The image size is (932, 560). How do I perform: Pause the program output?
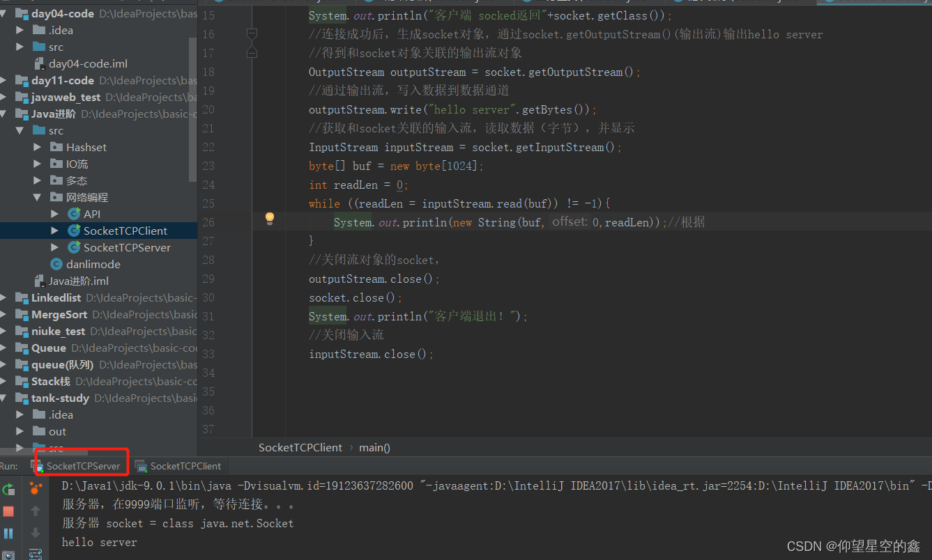point(8,534)
